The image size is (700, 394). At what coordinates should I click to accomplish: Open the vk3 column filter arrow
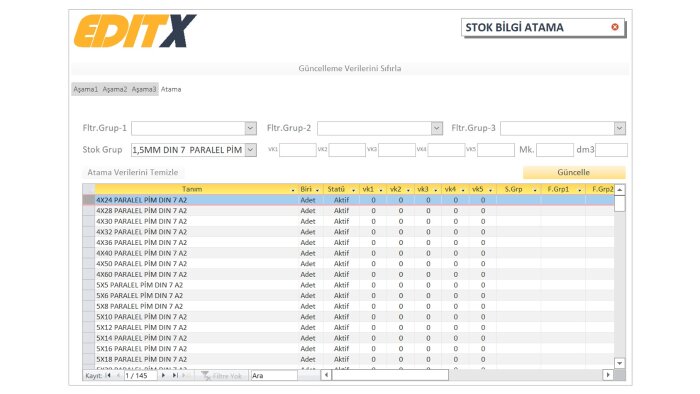tap(436, 190)
